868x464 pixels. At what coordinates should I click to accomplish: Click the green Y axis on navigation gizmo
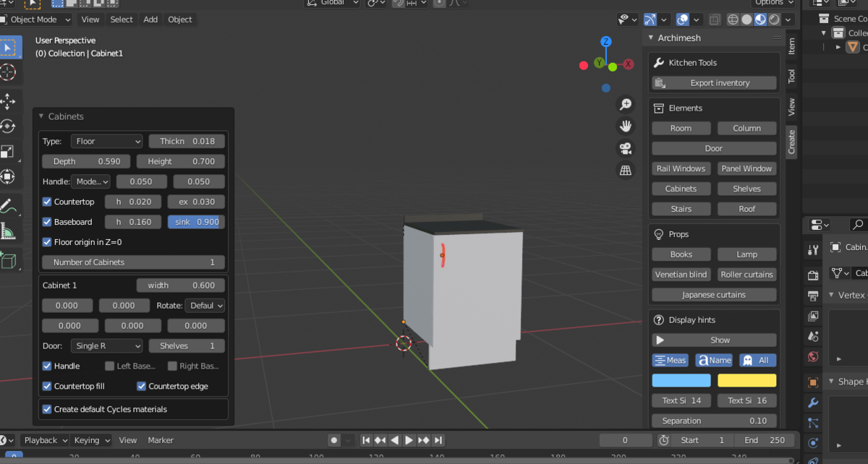599,63
